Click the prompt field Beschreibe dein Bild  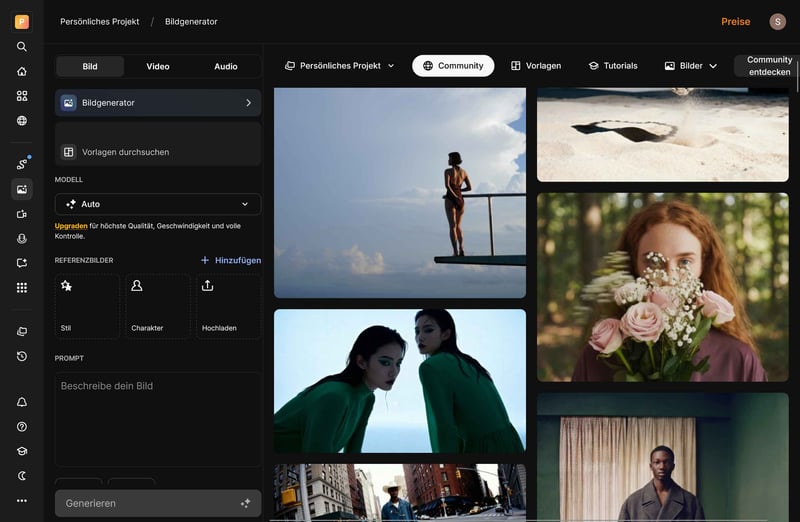158,415
